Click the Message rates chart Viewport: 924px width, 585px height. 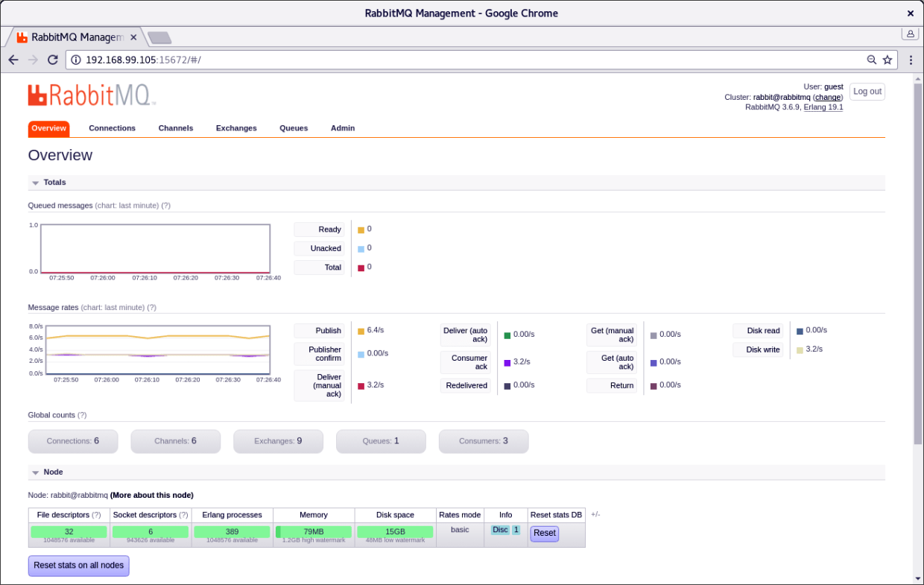click(x=159, y=350)
